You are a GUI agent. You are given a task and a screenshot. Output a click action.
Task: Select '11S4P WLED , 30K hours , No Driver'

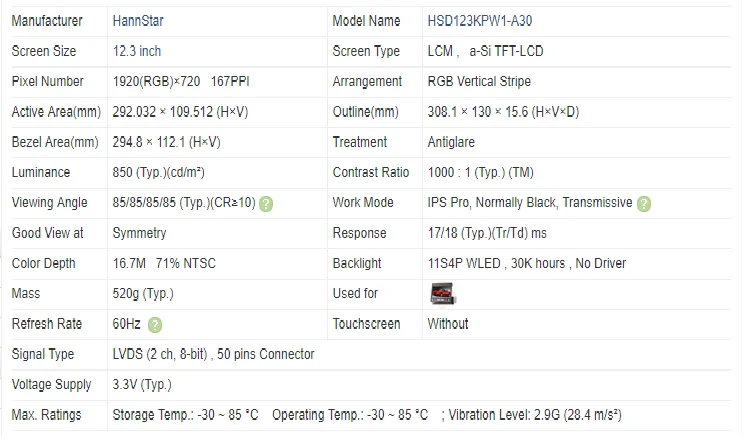[x=526, y=263]
